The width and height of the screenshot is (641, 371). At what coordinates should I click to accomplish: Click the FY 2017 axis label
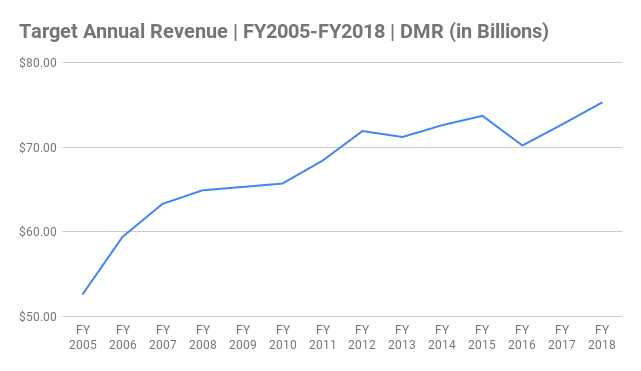click(562, 337)
